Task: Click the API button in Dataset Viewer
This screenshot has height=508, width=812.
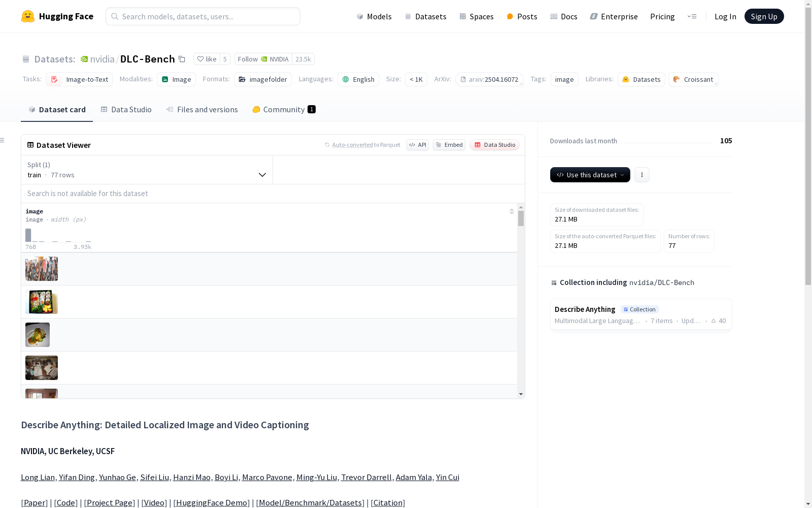Action: coord(418,145)
